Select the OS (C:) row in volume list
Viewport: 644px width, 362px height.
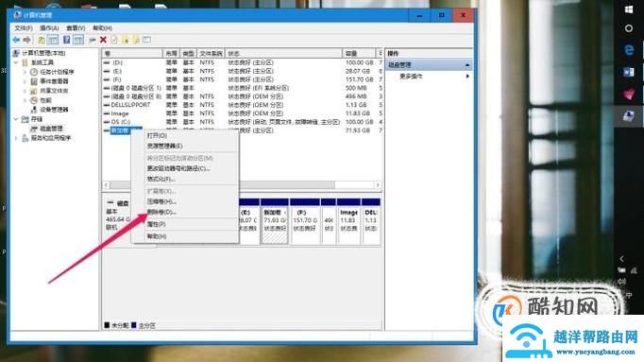tap(243, 122)
